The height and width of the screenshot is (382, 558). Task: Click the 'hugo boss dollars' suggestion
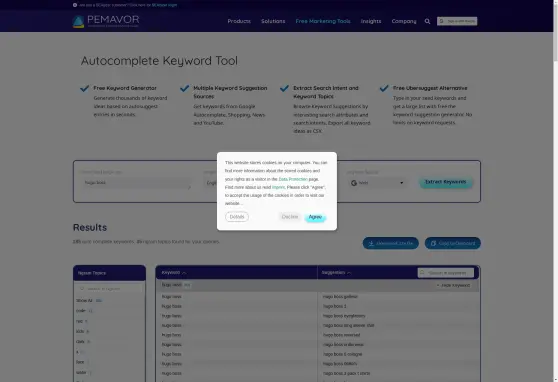(x=339, y=364)
